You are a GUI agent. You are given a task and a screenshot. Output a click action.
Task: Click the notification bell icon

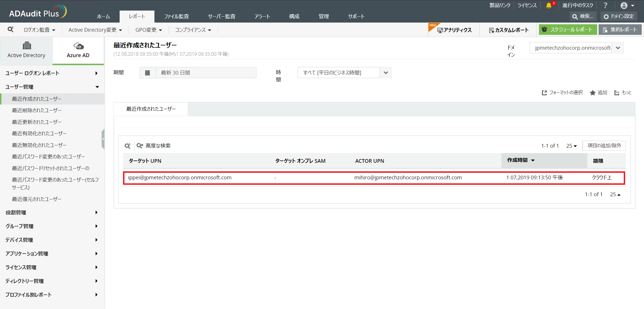pos(549,5)
